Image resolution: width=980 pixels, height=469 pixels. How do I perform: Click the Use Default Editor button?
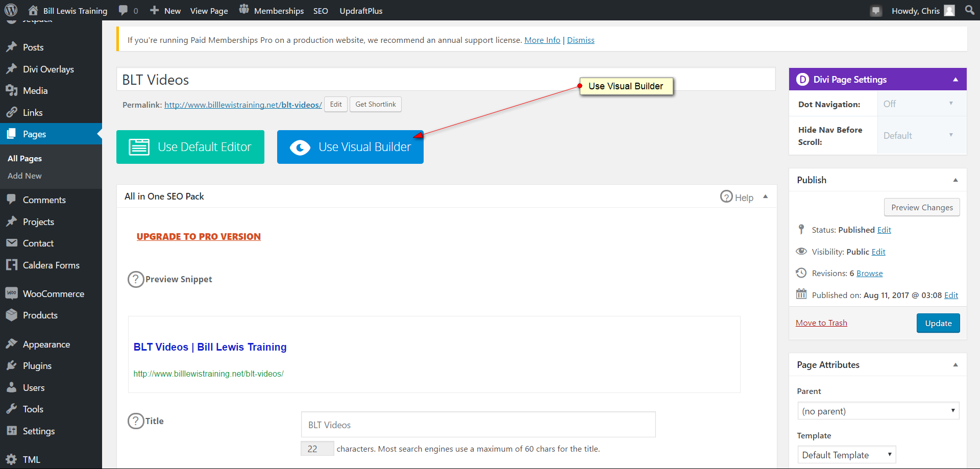(x=190, y=147)
